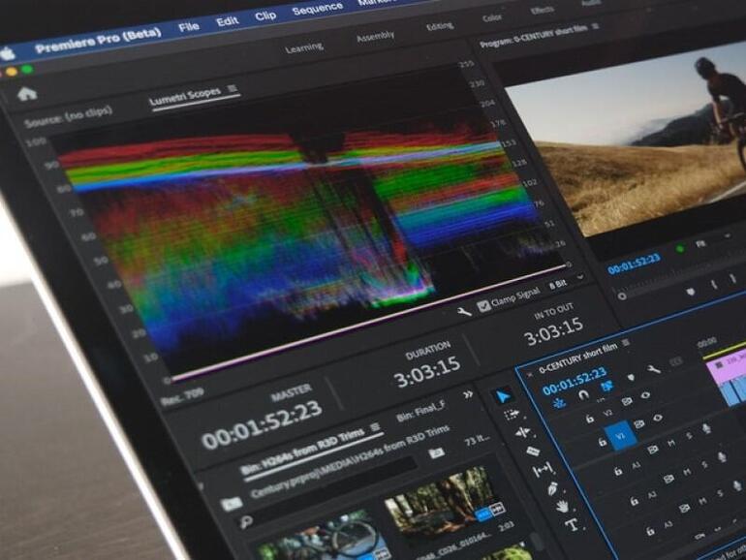Switch to the Color workspace

492,18
